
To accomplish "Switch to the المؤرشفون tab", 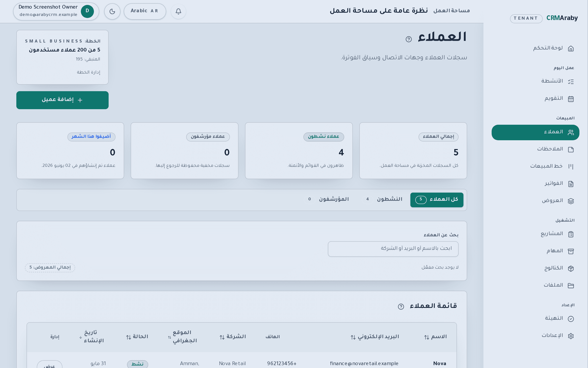I will (x=326, y=200).
